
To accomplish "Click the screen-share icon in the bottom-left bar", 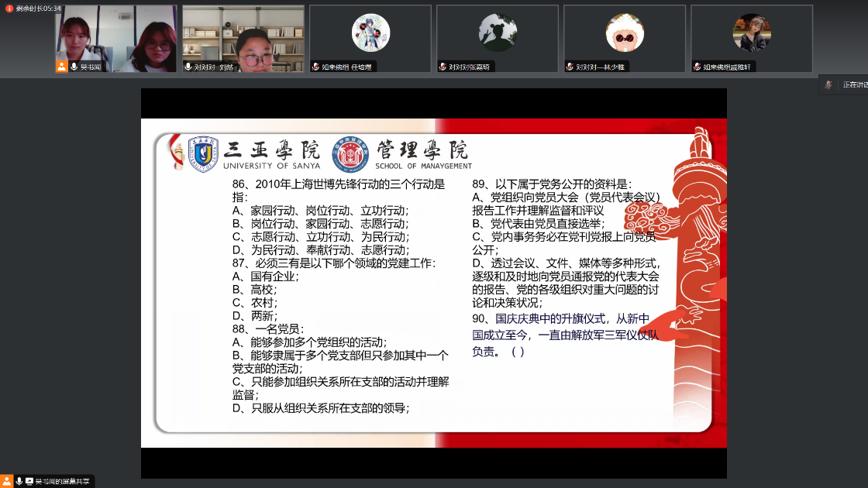I will 29,480.
